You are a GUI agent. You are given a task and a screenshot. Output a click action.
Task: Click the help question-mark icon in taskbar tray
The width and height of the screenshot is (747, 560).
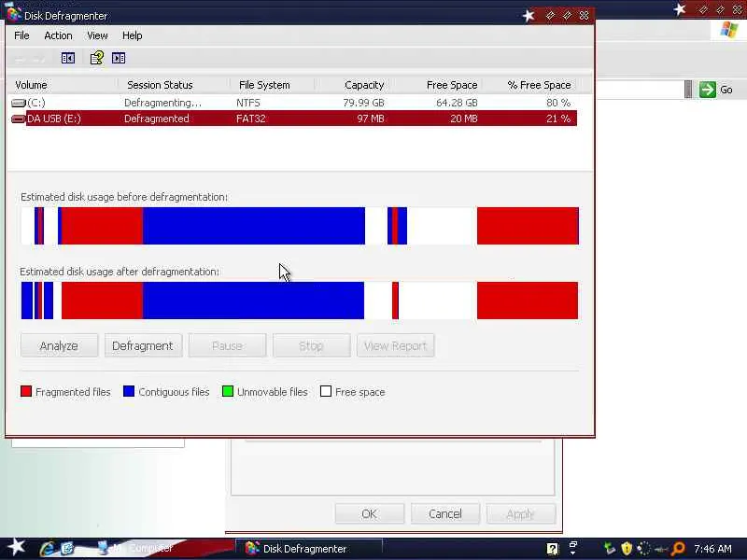[552, 549]
